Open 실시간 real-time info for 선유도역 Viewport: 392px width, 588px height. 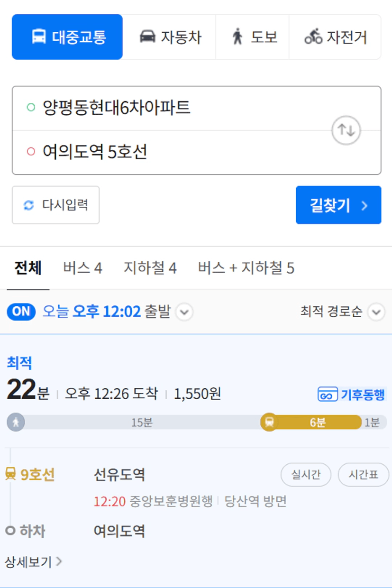click(306, 475)
